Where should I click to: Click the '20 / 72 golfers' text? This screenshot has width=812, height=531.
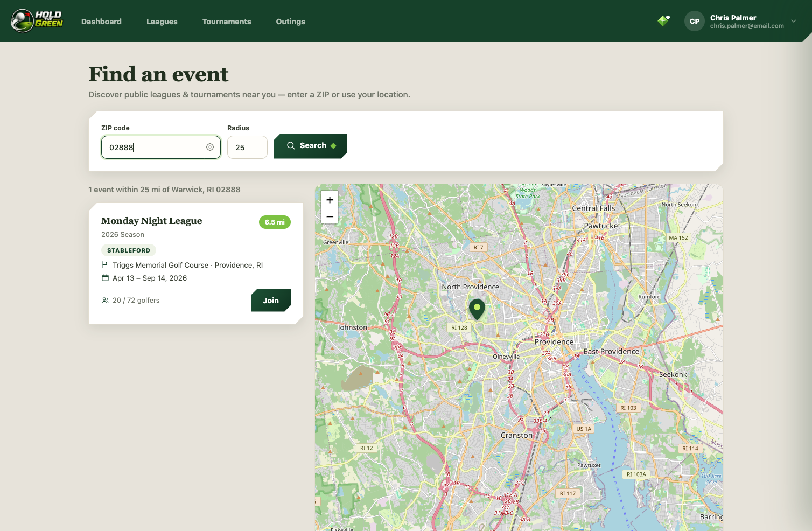coord(136,301)
